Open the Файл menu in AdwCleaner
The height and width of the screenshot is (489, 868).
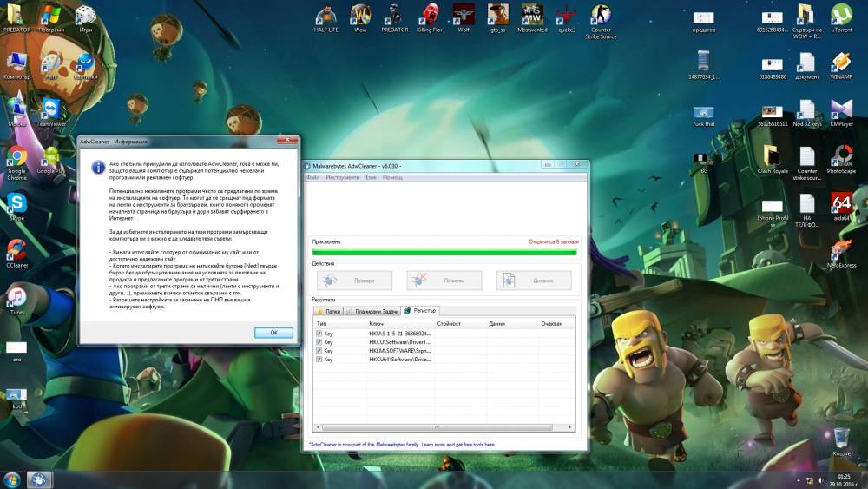click(x=312, y=177)
